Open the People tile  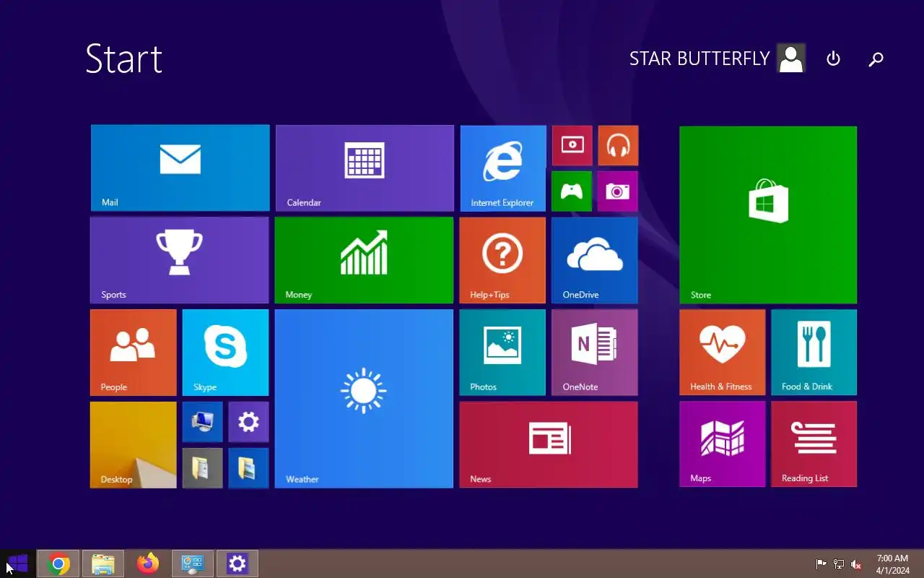(134, 353)
